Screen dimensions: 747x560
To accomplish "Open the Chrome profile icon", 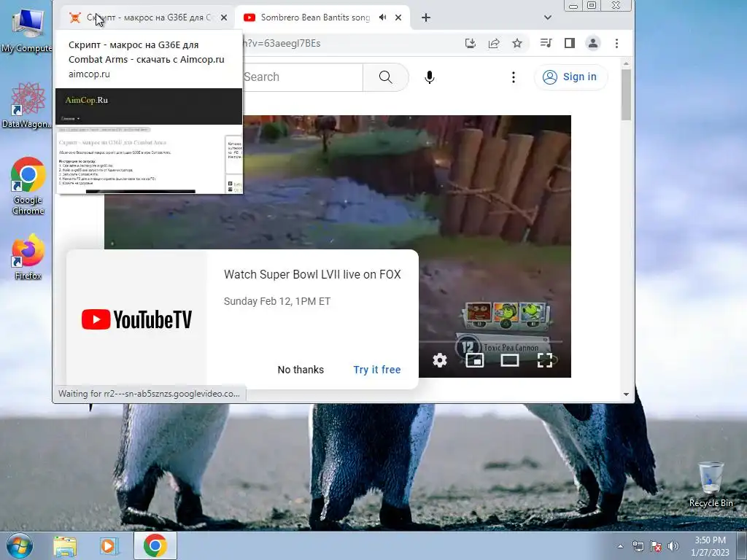I will (592, 43).
